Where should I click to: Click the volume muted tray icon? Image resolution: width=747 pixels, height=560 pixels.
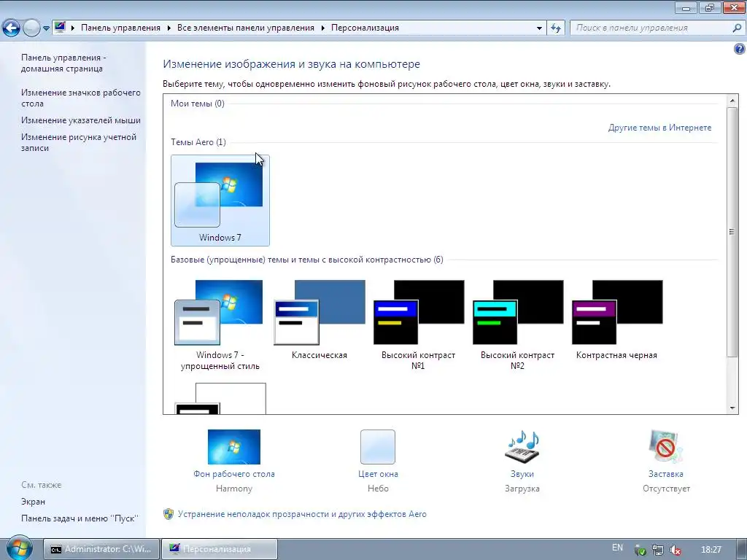(675, 550)
